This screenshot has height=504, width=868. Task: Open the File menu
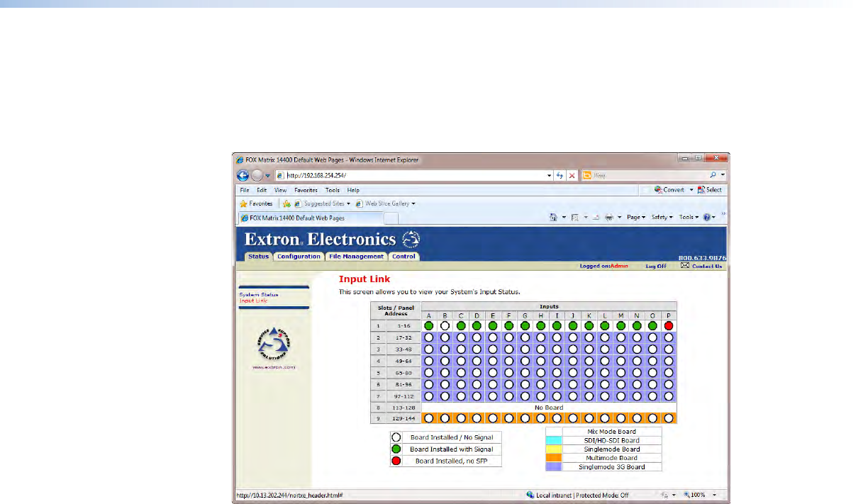click(244, 190)
